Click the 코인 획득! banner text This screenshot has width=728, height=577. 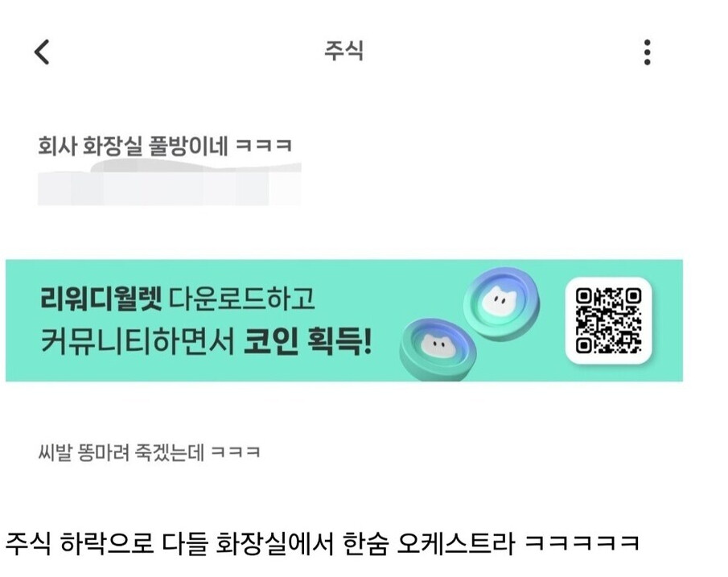point(308,342)
